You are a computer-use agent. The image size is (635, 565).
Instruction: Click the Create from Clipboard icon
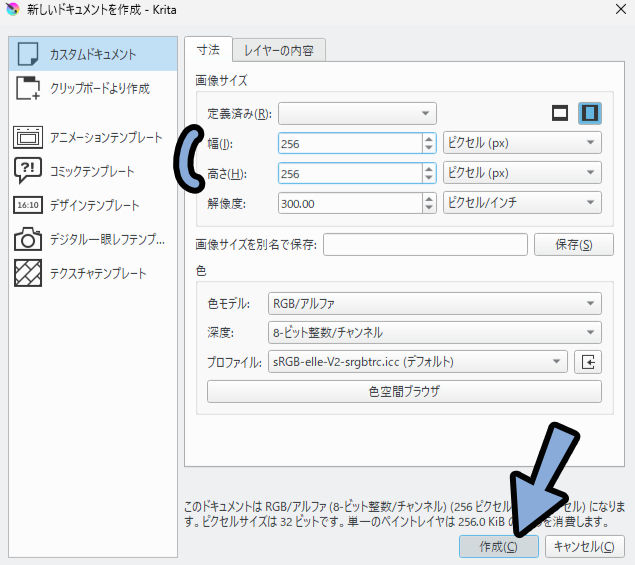(28, 88)
